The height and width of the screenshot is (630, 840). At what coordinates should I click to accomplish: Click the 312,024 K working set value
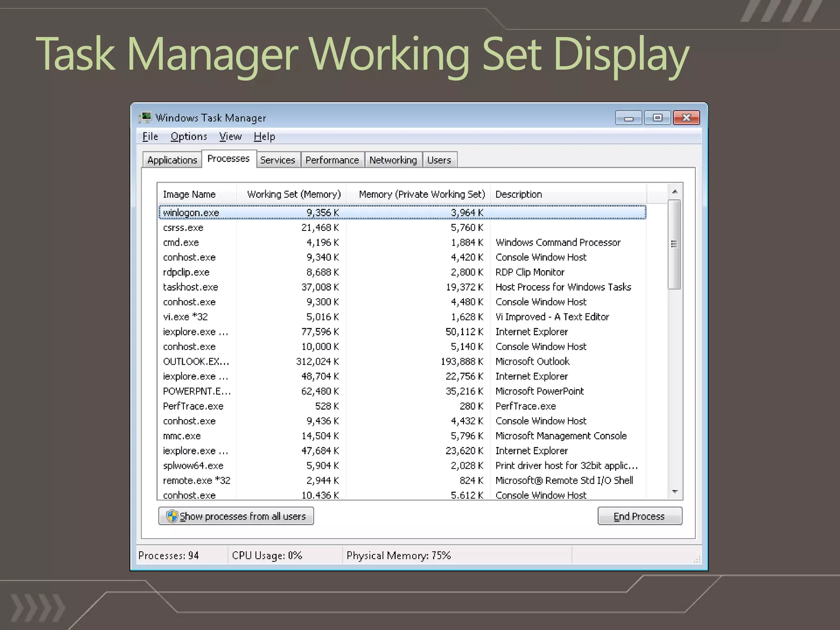click(x=317, y=361)
